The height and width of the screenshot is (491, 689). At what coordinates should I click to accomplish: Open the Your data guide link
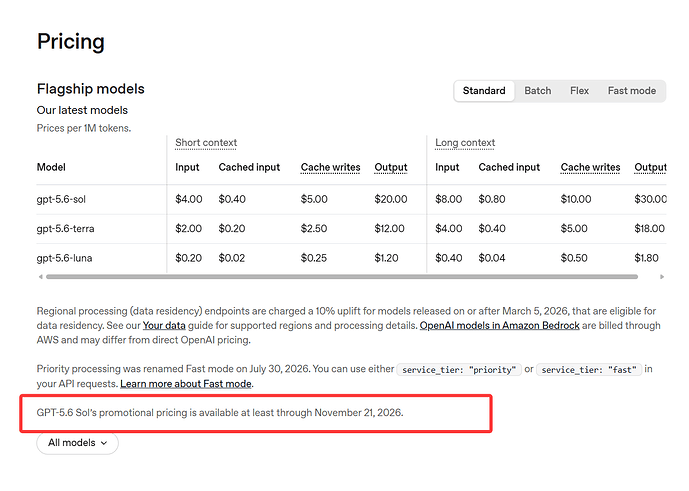click(164, 326)
